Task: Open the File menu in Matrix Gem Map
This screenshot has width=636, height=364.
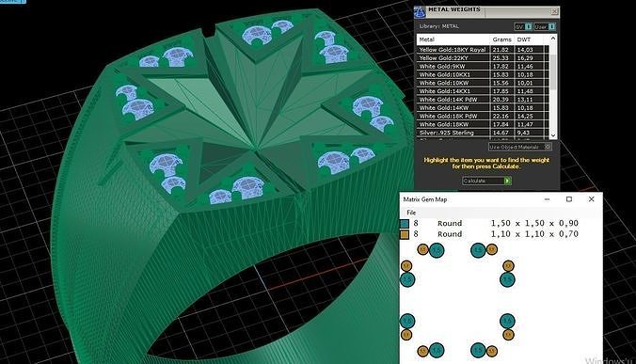Action: click(411, 213)
